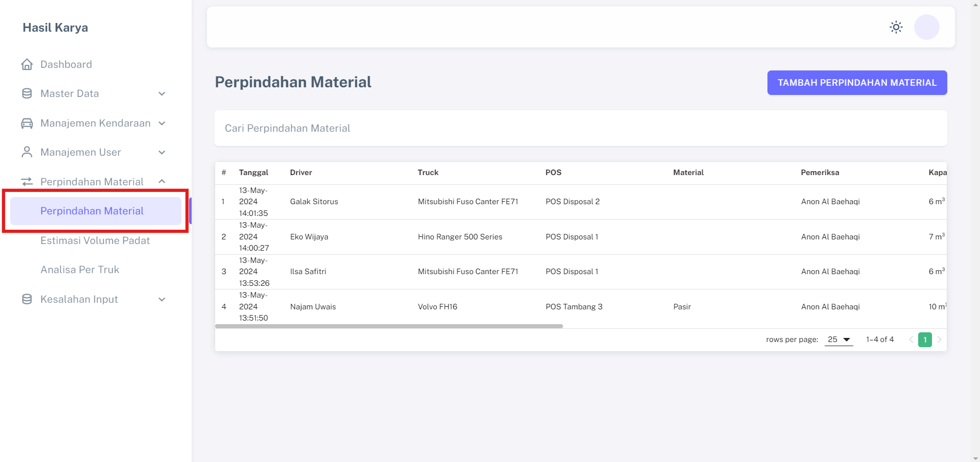
Task: Expand the Manajemen User chevron
Action: [162, 153]
